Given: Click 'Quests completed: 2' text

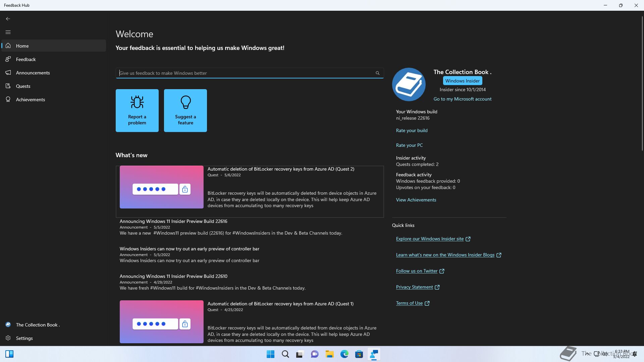Looking at the screenshot, I should [417, 164].
